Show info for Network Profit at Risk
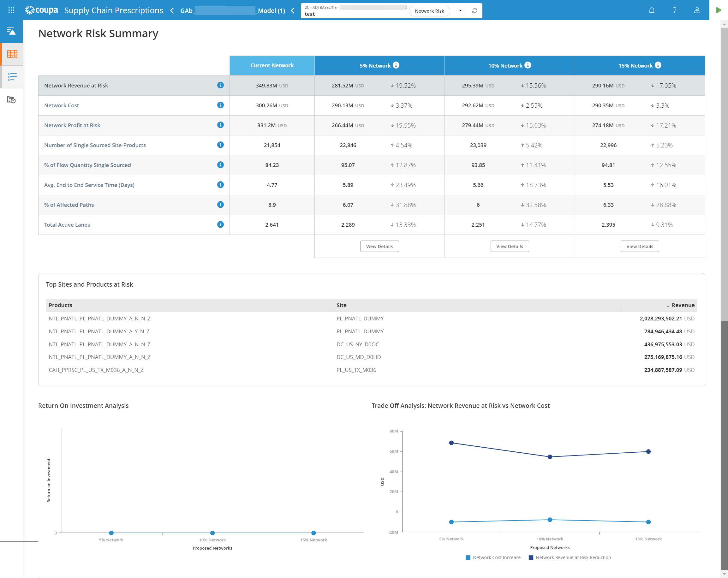 click(x=220, y=125)
